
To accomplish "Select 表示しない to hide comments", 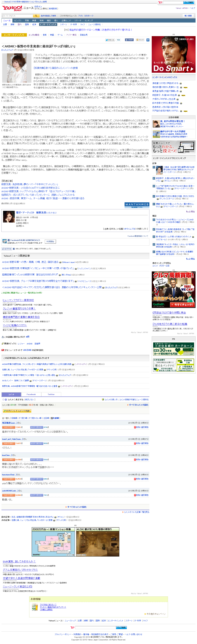I will pyautogui.click(x=29, y=400).
